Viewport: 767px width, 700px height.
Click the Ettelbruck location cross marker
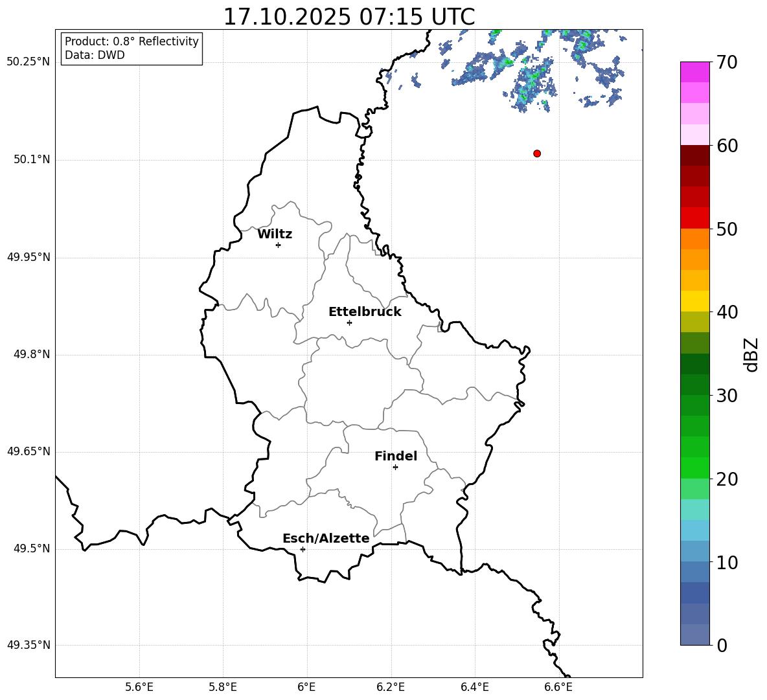point(349,322)
